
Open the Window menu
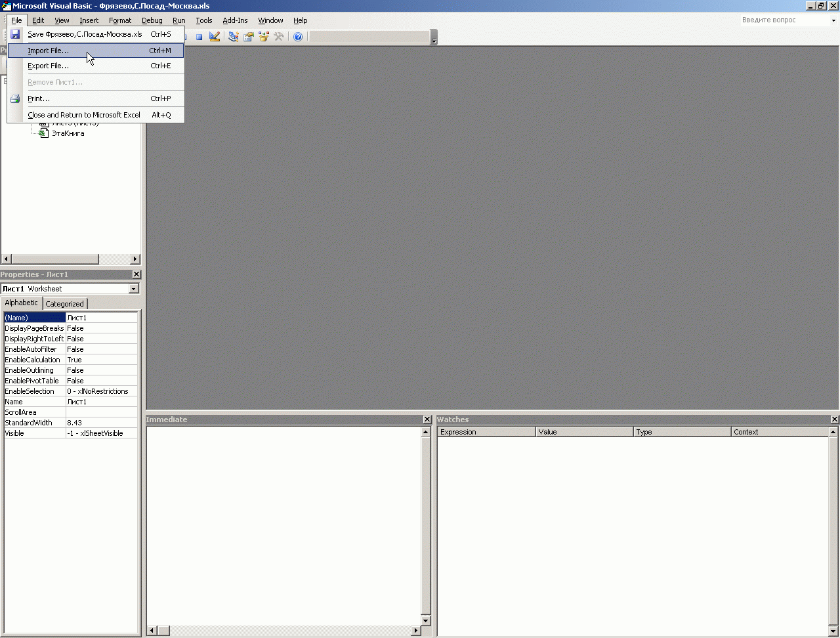click(x=270, y=20)
